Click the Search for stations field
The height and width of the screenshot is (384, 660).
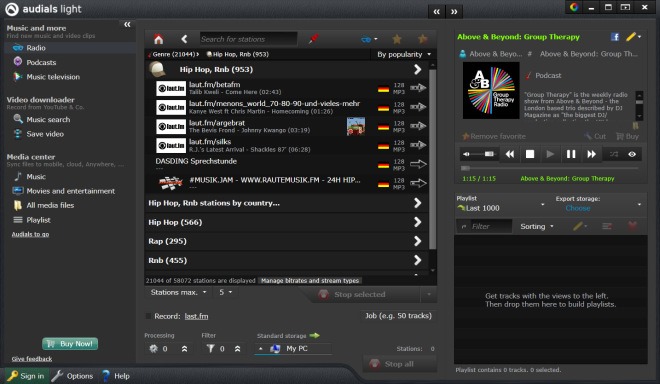point(248,39)
